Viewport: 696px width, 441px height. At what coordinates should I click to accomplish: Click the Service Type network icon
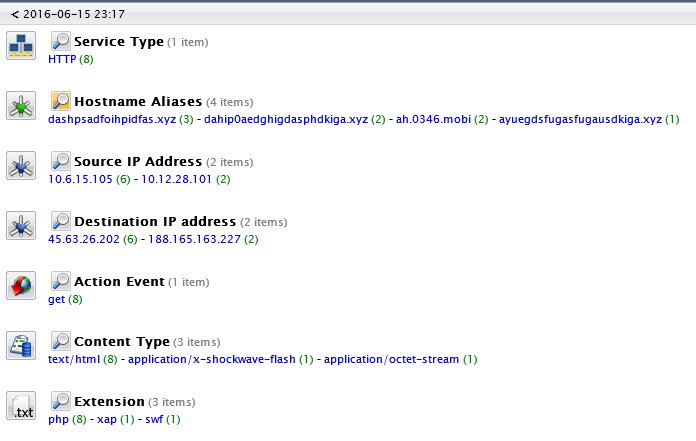click(21, 46)
